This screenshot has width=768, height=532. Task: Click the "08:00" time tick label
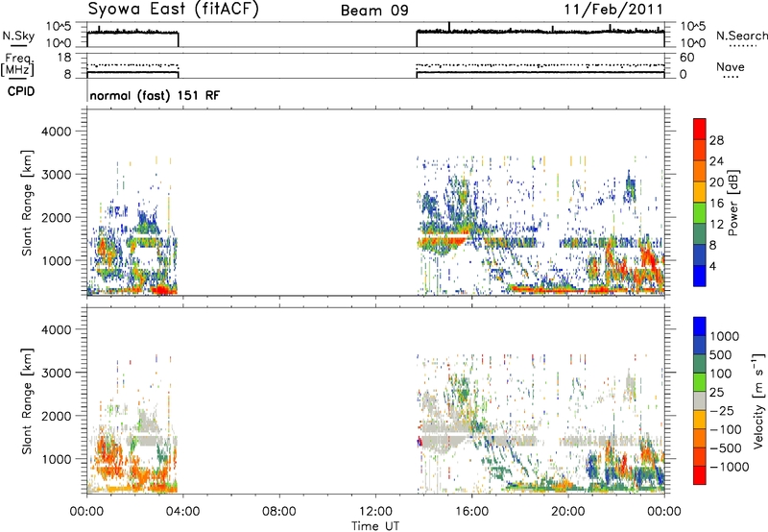pyautogui.click(x=279, y=512)
